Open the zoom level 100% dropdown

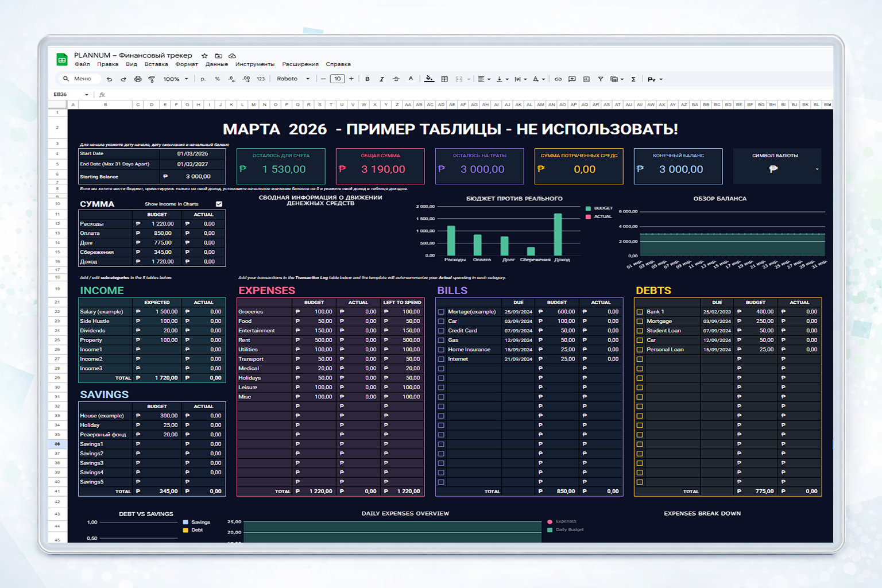(174, 79)
